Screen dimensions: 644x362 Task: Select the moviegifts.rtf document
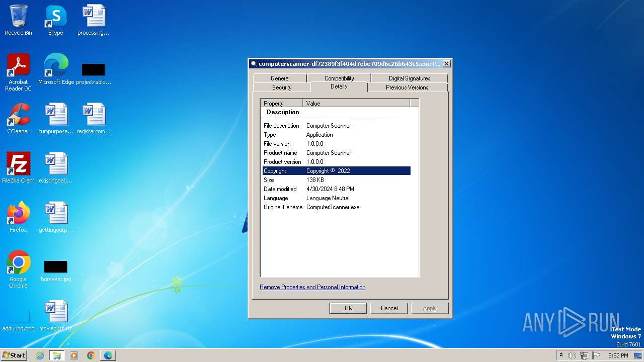56,316
